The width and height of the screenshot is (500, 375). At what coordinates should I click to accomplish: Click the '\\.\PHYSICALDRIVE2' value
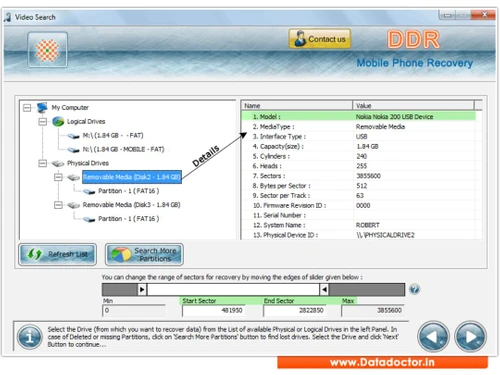(385, 235)
